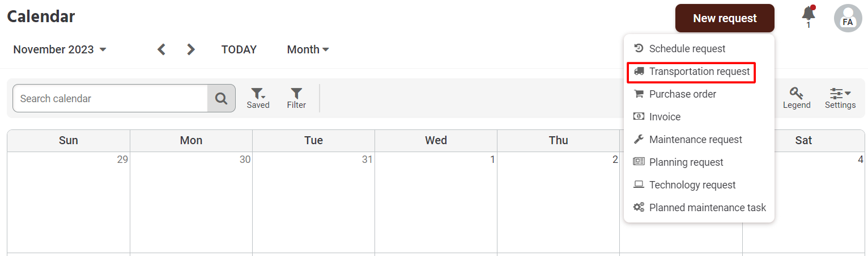868x256 pixels.
Task: Choose Schedule request menu item
Action: click(x=687, y=49)
